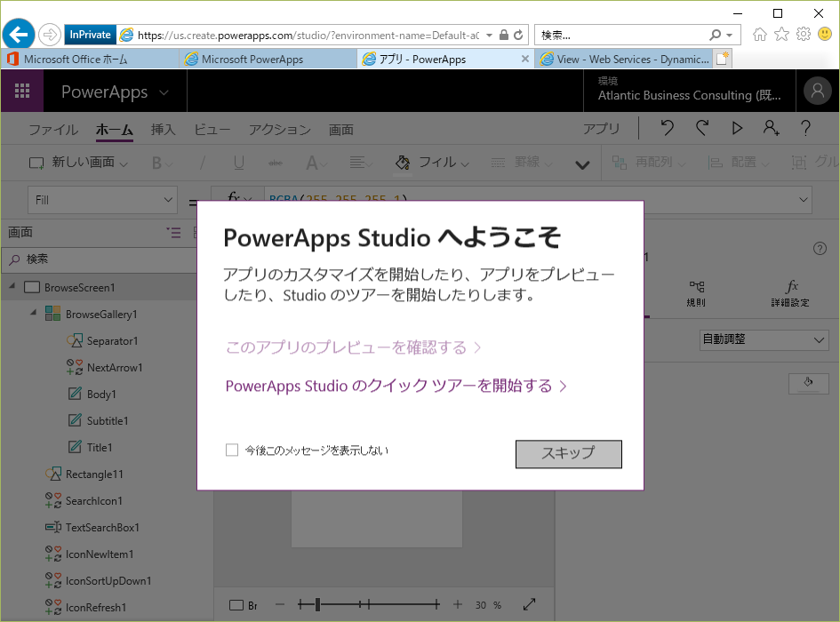Open help with the question mark icon
840x622 pixels.
click(x=805, y=128)
